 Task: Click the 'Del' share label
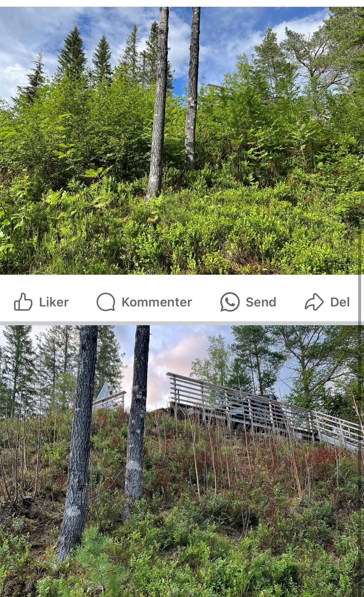pyautogui.click(x=340, y=302)
